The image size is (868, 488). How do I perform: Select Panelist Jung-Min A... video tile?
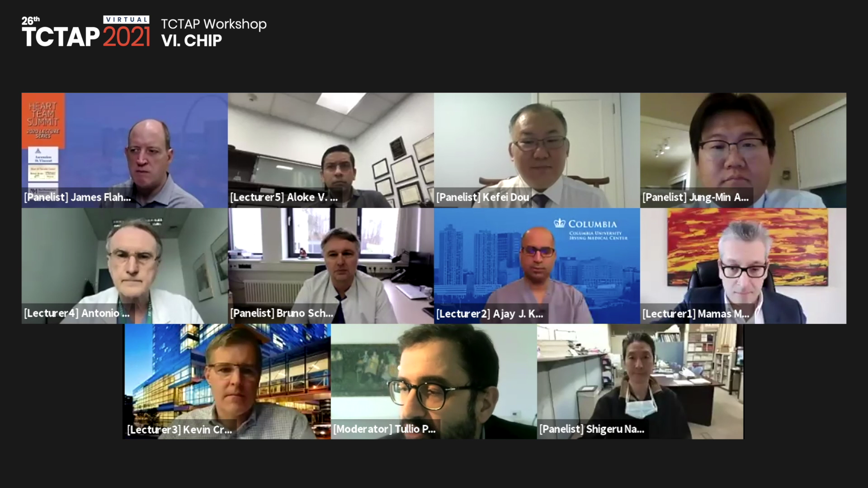(743, 150)
